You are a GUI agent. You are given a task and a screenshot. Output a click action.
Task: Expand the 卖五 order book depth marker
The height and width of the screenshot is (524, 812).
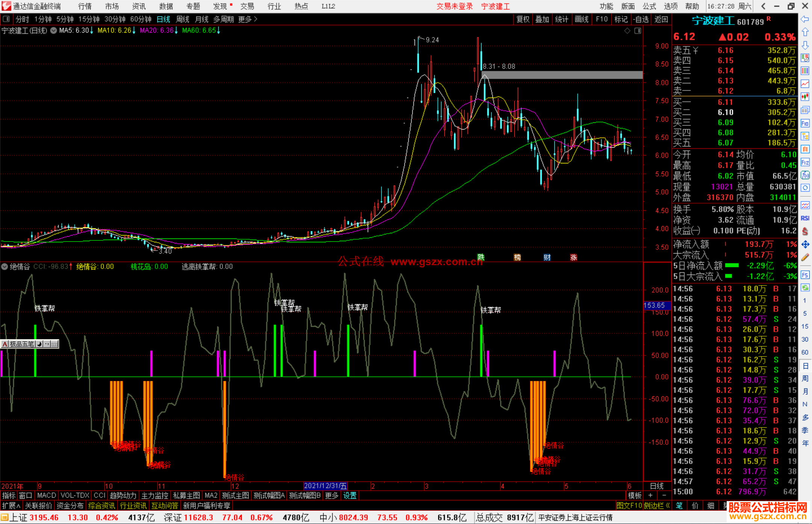tap(695, 50)
